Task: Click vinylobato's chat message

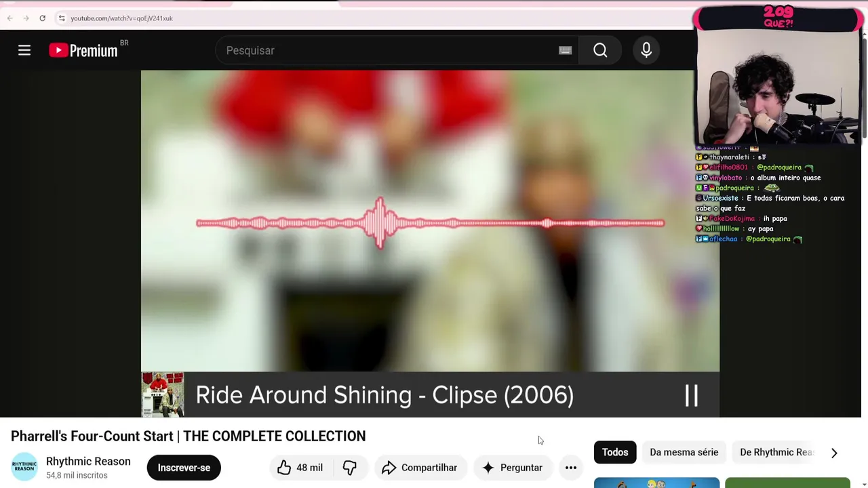Action: point(759,178)
